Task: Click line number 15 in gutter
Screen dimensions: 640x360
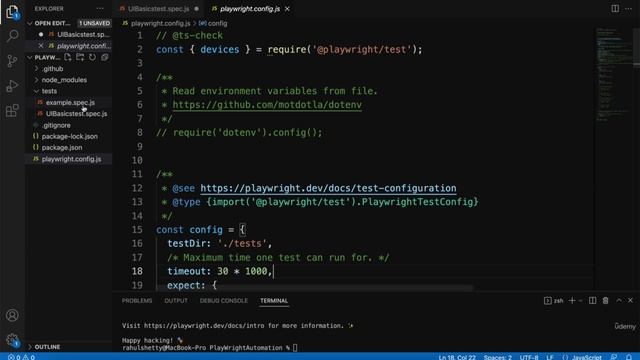Action: pos(137,230)
